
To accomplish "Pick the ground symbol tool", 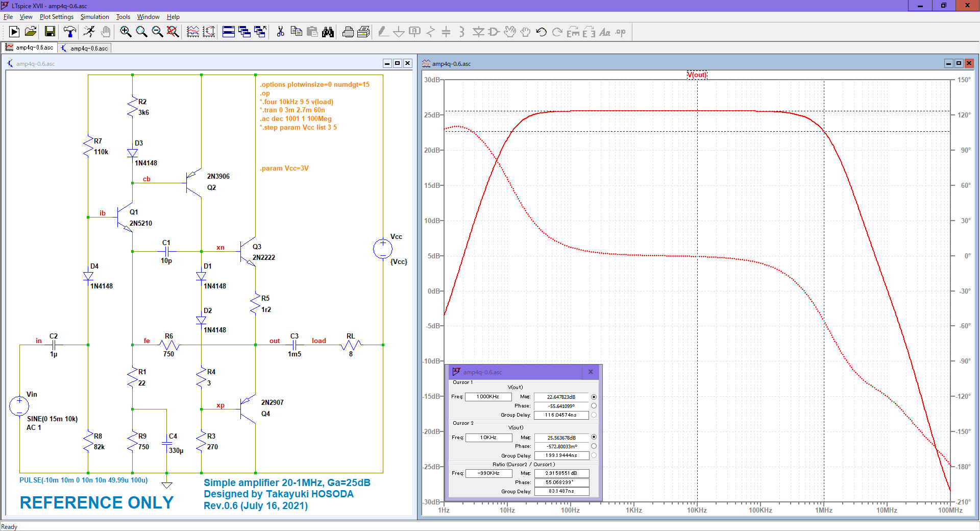I will [399, 32].
